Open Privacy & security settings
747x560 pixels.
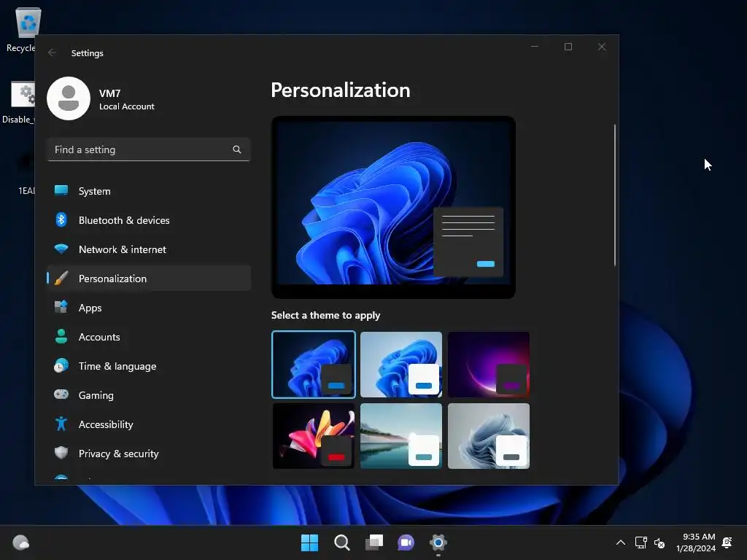tap(149, 454)
